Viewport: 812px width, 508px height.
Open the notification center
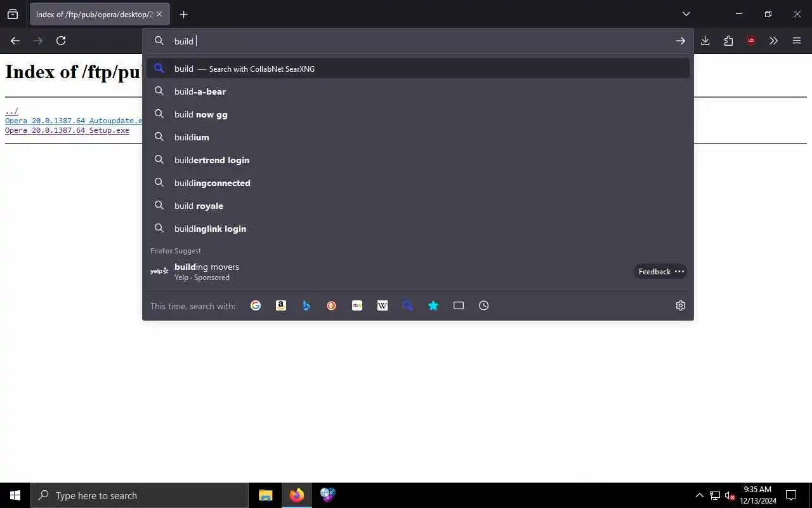point(791,495)
